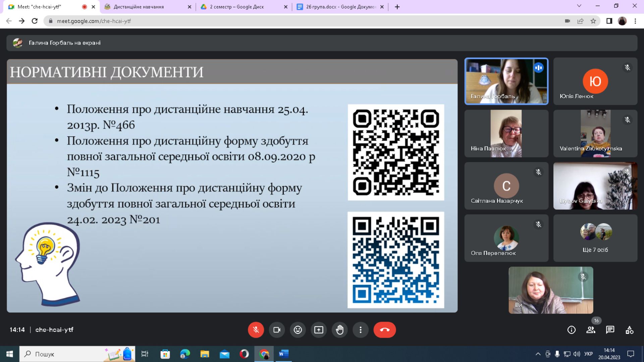This screenshot has height=362, width=644.
Task: Select Ніна Павлюк video tile
Action: tap(506, 133)
